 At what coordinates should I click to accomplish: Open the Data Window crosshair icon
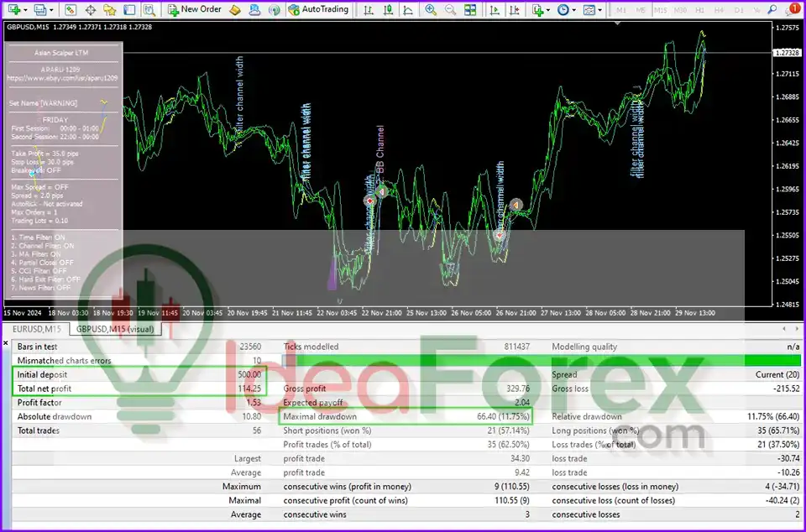pyautogui.click(x=91, y=9)
